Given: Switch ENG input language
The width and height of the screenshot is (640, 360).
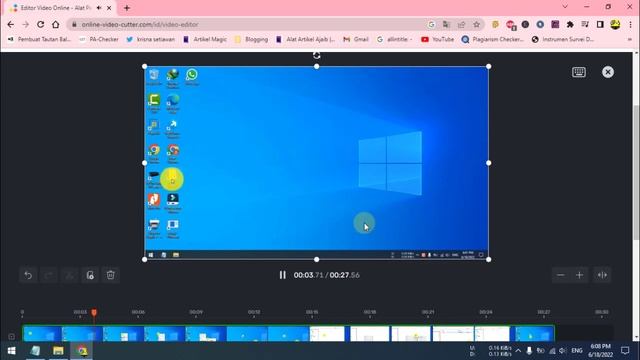Looking at the screenshot, I should [x=577, y=351].
